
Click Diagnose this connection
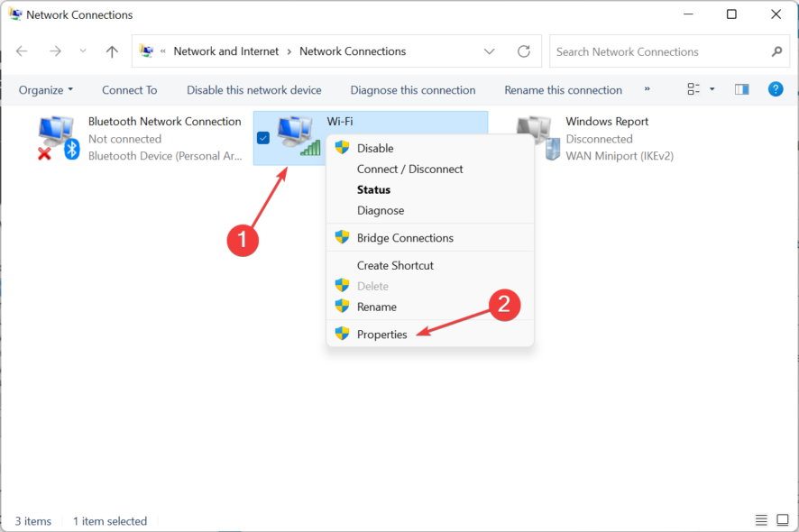[412, 89]
